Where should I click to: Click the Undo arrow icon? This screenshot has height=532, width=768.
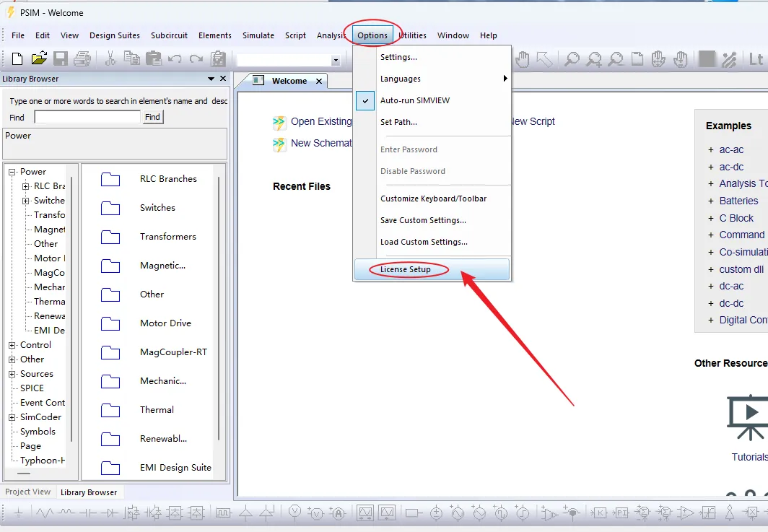pyautogui.click(x=175, y=58)
